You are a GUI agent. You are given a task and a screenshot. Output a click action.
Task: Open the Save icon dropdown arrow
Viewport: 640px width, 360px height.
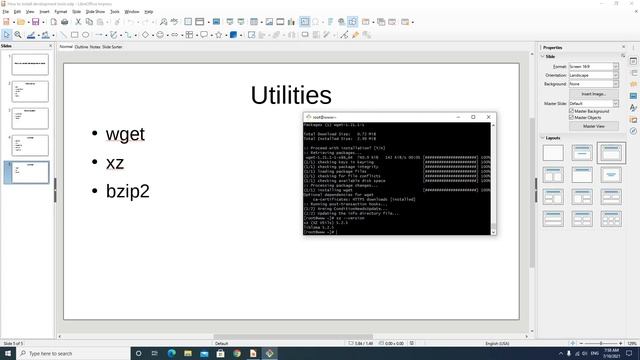point(43,22)
